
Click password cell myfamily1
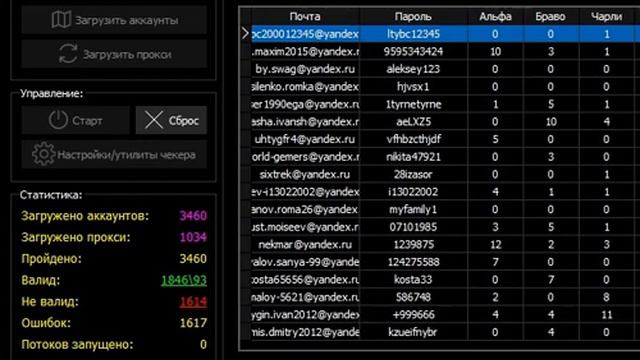pyautogui.click(x=413, y=209)
